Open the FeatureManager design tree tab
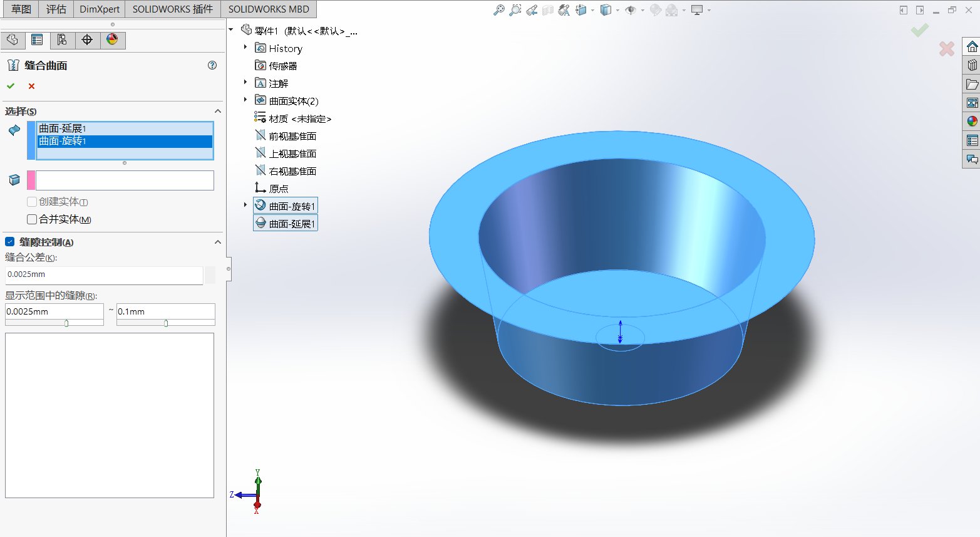 (x=13, y=40)
